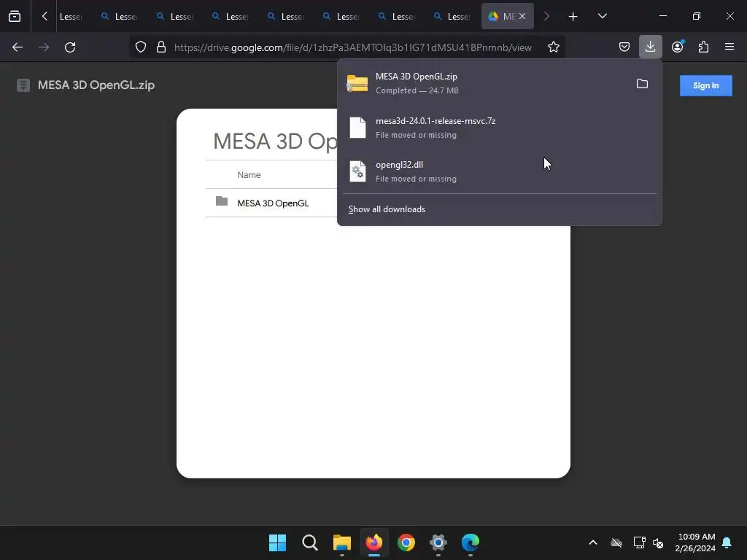Image resolution: width=747 pixels, height=560 pixels.
Task: Open Firefox View tab manager icon
Action: click(x=15, y=16)
